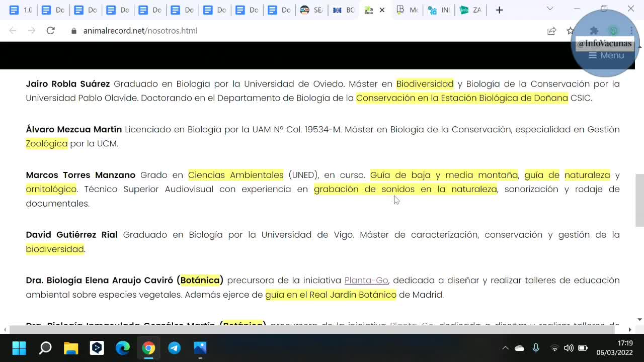The width and height of the screenshot is (644, 362).
Task: Click the name 'David Gutiérrez Rial'
Action: point(71,235)
